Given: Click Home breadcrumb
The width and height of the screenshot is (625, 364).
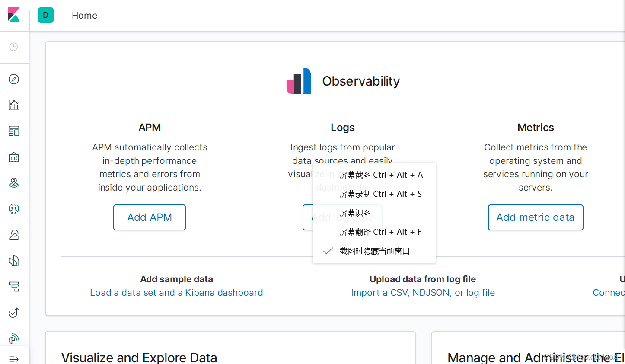Looking at the screenshot, I should point(84,16).
